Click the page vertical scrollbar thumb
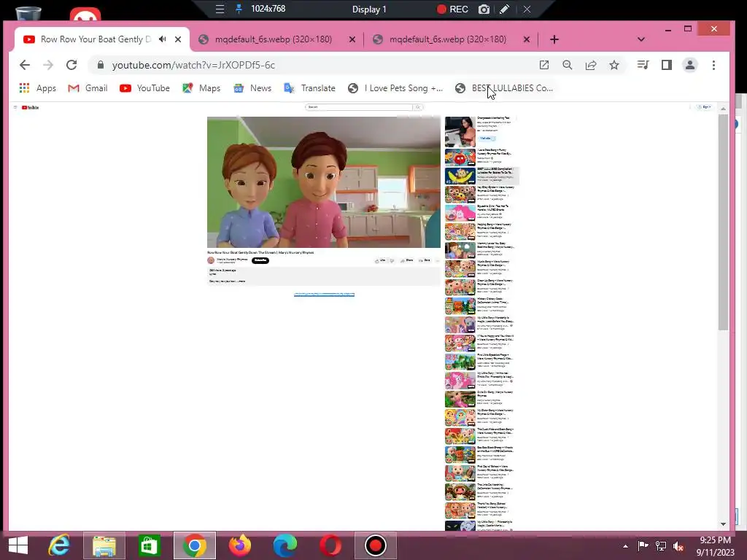This screenshot has width=747, height=560. [723, 222]
